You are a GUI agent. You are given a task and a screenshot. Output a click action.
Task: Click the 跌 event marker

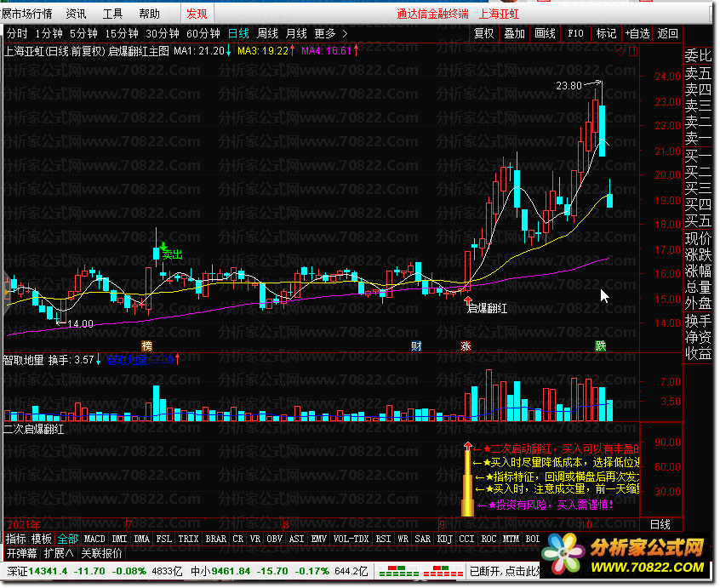click(x=601, y=346)
